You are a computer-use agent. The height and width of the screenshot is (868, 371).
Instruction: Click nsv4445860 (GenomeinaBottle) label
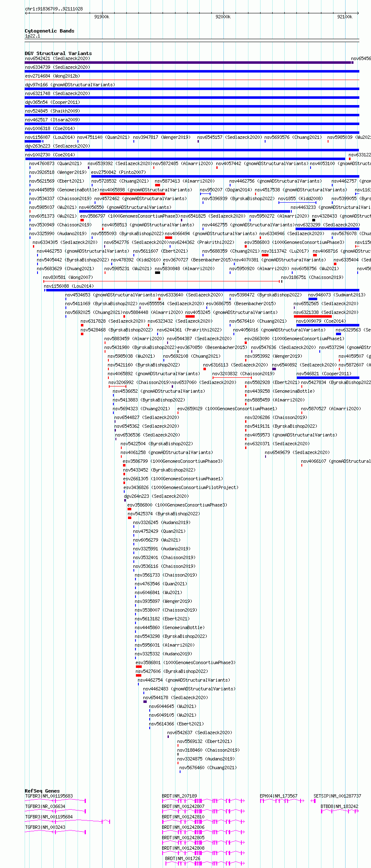(x=169, y=627)
